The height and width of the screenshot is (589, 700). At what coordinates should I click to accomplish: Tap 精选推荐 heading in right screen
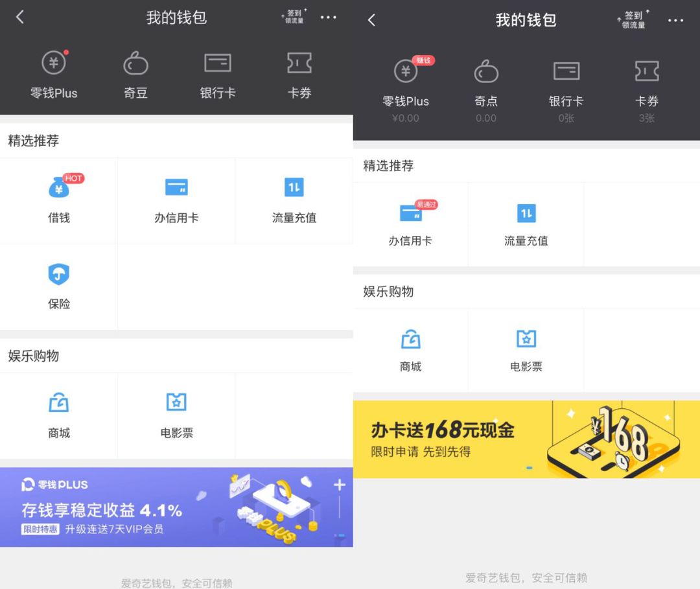[x=388, y=165]
